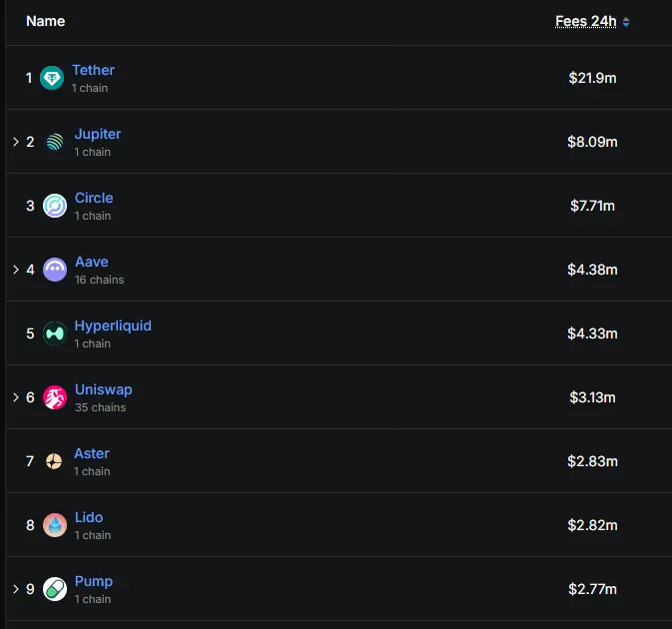
Task: Click the Circle logo icon
Action: [55, 206]
